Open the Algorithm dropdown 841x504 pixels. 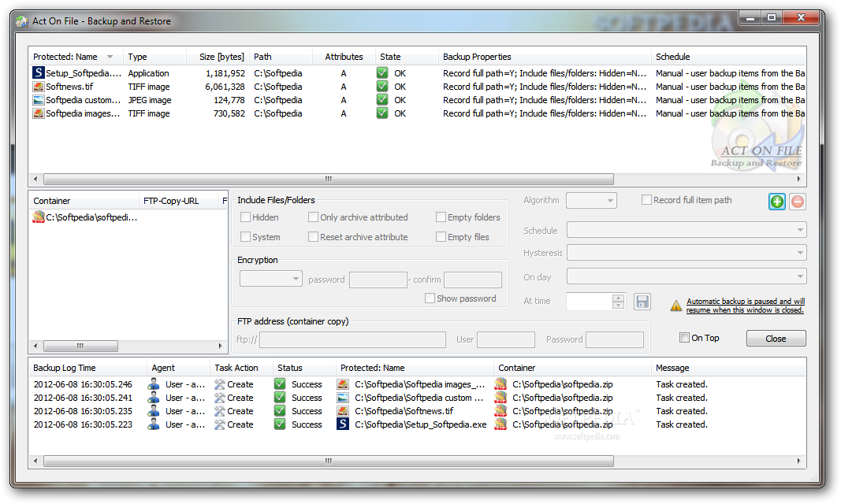pos(592,200)
